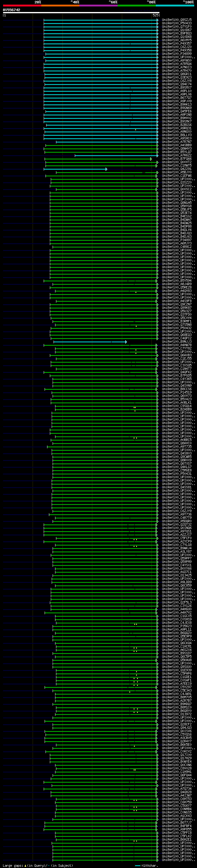Click the UniRef100_P50431 label
This screenshot has width=197, height=868.
tap(177, 474)
